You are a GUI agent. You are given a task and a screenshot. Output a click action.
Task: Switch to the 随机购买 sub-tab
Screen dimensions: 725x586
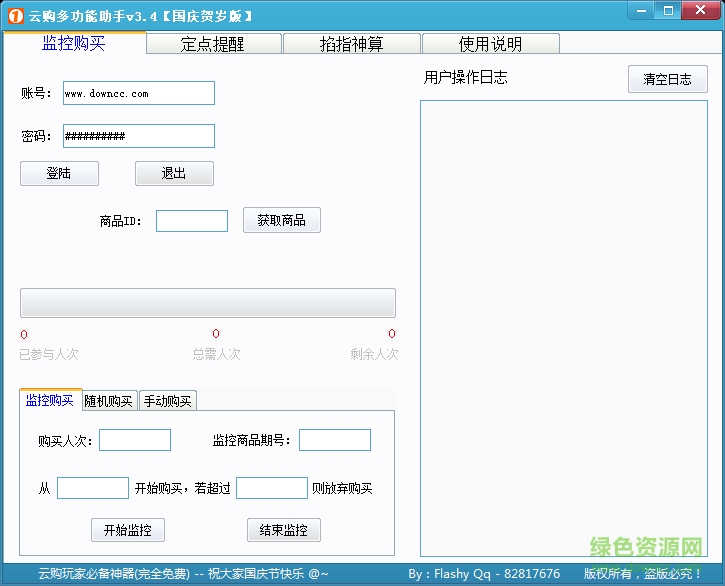108,401
